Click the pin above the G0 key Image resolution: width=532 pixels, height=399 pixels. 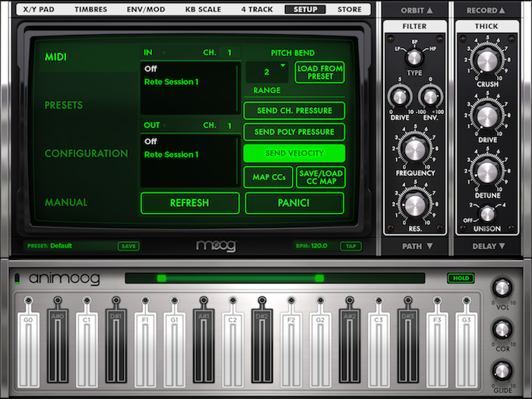click(28, 300)
